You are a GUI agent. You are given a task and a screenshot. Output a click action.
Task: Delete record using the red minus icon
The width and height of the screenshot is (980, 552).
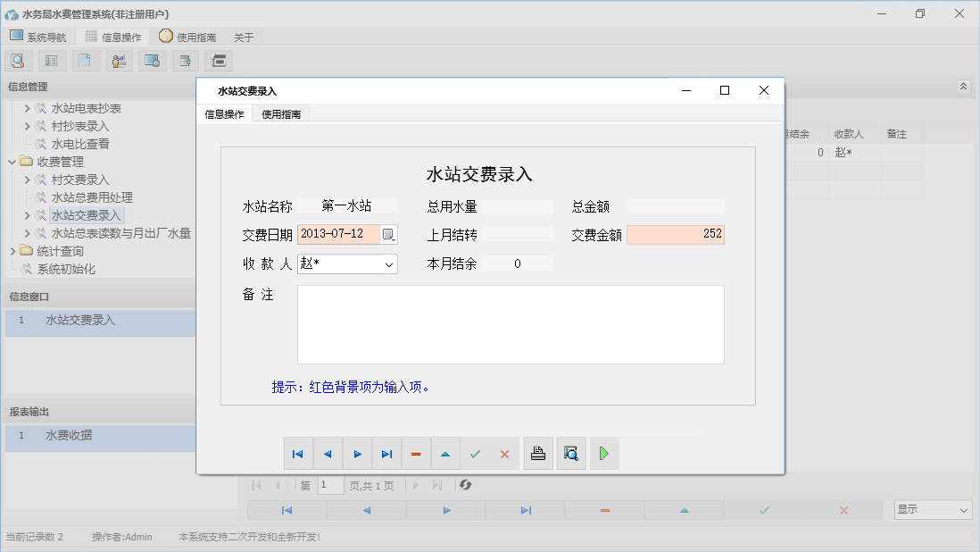tap(416, 453)
